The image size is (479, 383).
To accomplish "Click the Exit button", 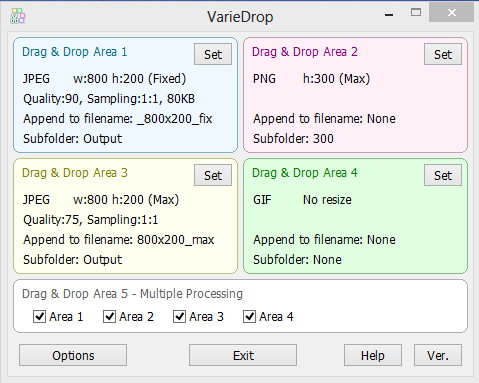I will coord(243,355).
